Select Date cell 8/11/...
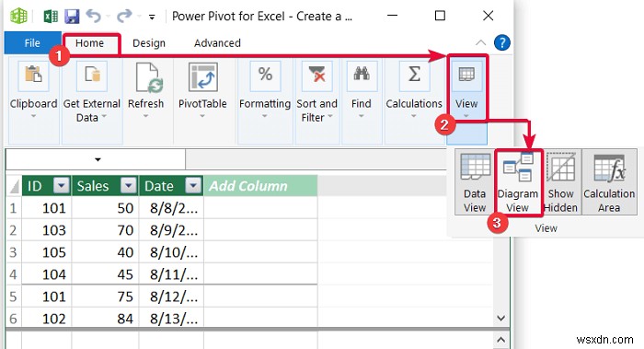This screenshot has height=349, width=644. click(x=171, y=274)
